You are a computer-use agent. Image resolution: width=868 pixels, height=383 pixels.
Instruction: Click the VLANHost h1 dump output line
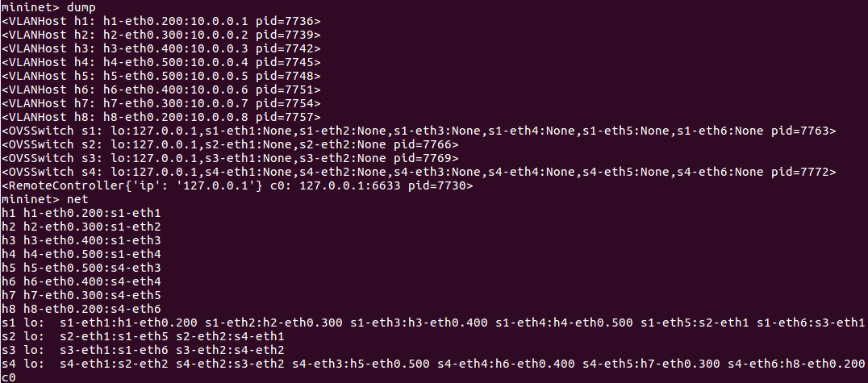coord(161,20)
